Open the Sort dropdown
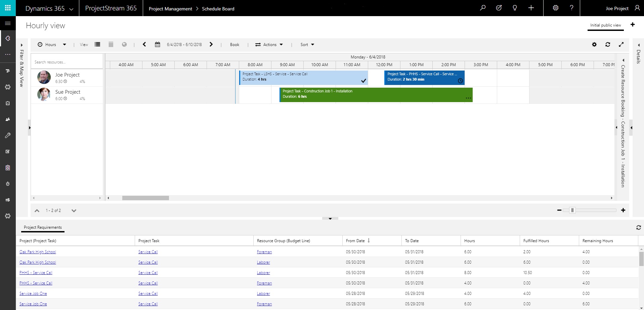Viewport: 644px width, 310px height. 307,45
